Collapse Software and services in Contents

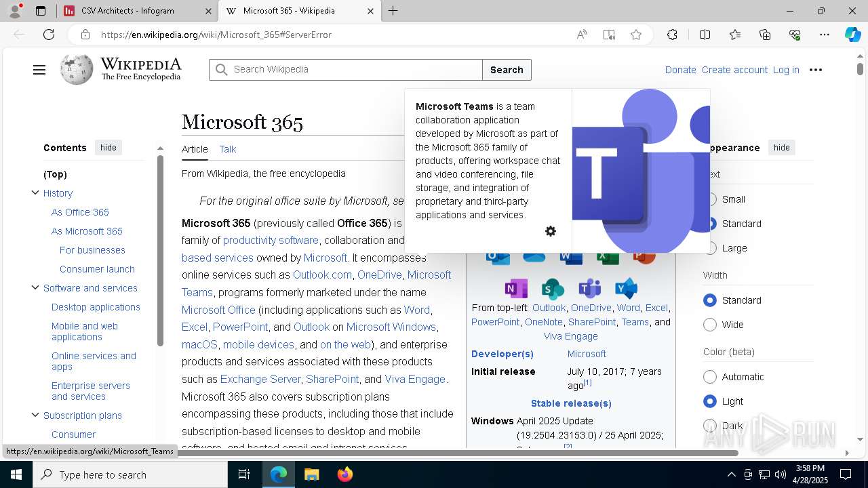(x=35, y=287)
